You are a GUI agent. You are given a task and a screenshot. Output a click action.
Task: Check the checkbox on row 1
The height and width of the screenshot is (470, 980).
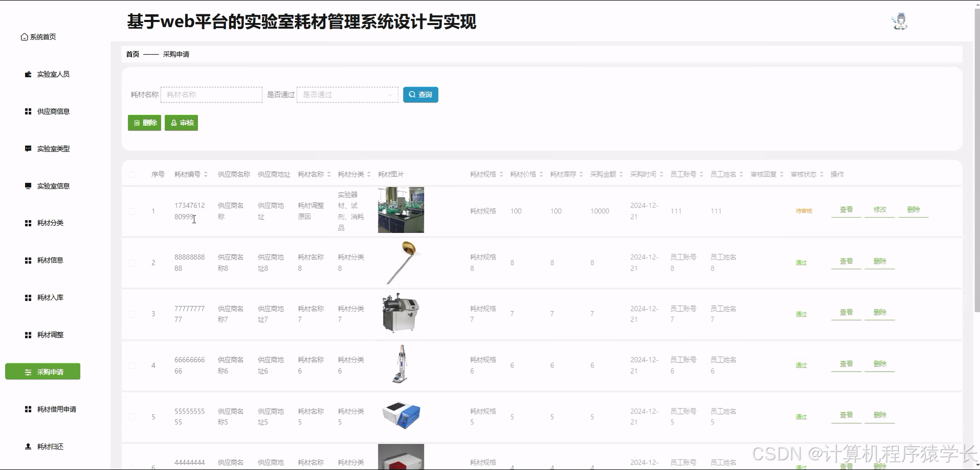(131, 211)
